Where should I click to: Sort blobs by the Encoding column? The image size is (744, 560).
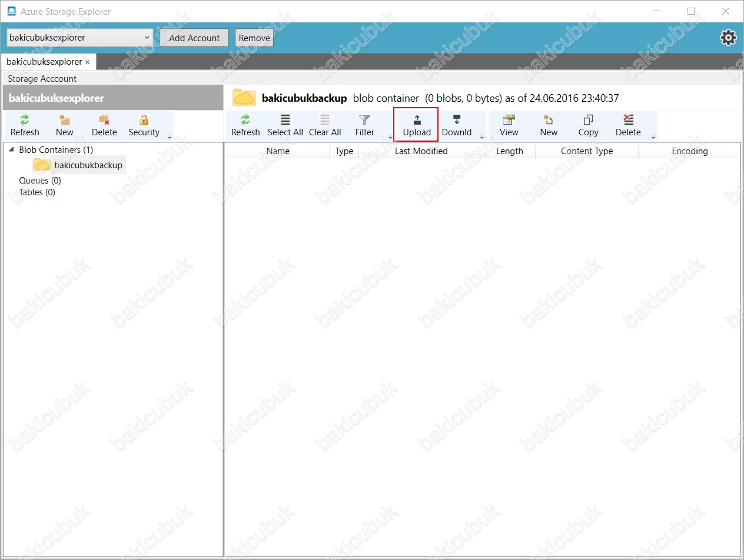click(x=690, y=151)
